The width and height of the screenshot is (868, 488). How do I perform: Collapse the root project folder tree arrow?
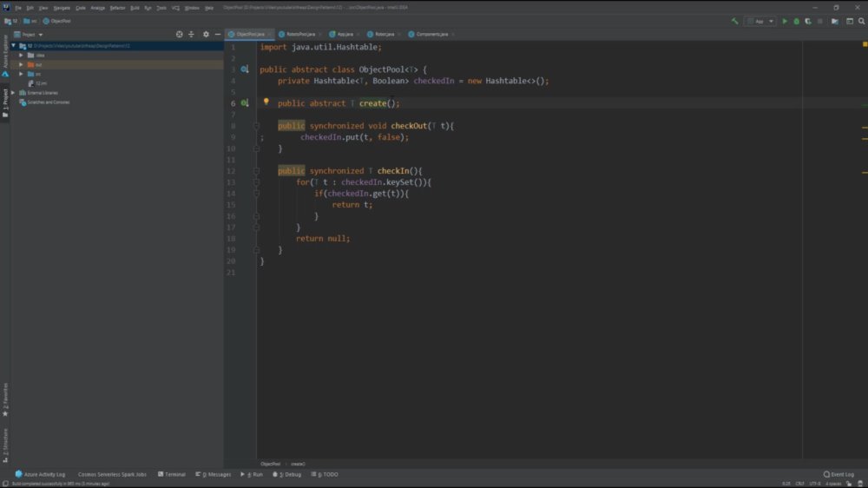(13, 46)
